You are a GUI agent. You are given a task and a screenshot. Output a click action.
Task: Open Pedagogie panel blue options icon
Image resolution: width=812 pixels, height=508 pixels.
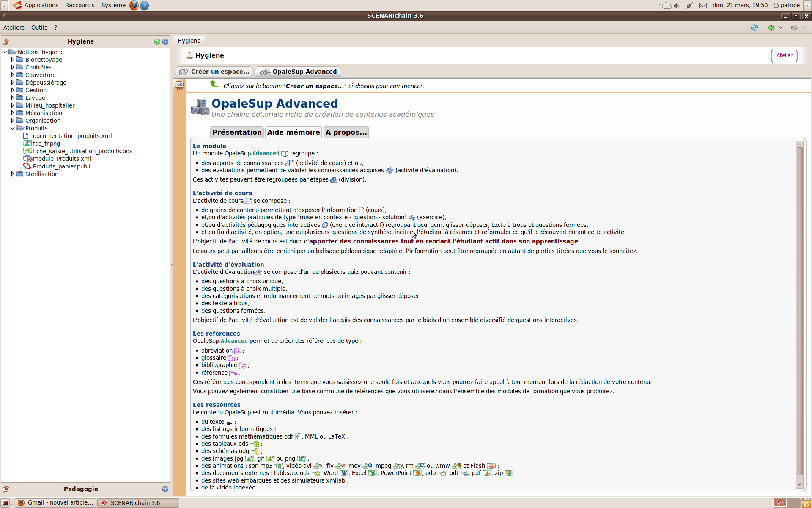tap(165, 489)
